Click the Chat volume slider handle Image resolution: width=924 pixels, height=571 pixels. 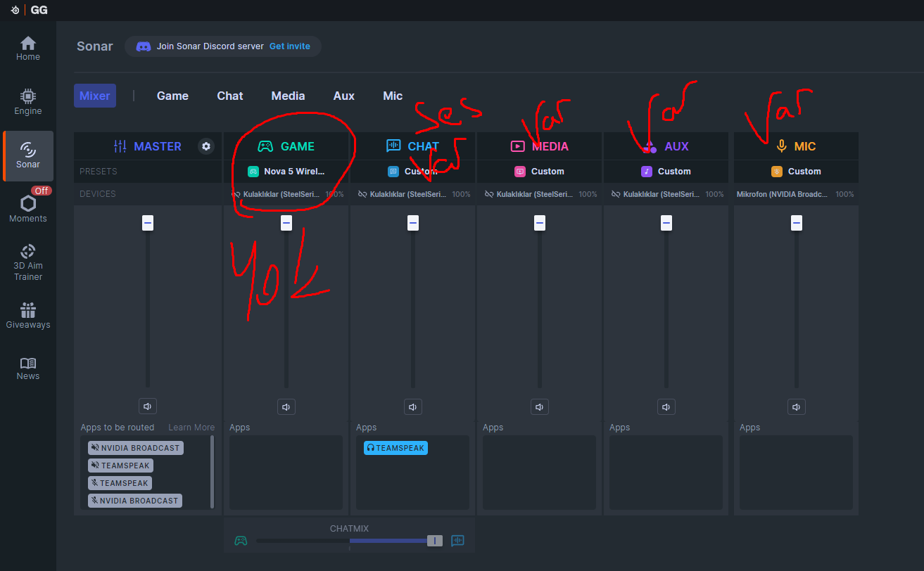click(x=413, y=223)
